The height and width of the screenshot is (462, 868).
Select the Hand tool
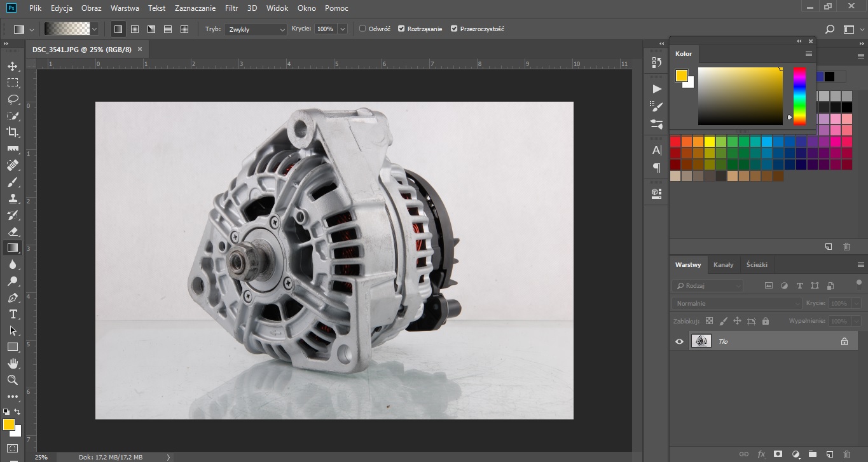(x=13, y=363)
